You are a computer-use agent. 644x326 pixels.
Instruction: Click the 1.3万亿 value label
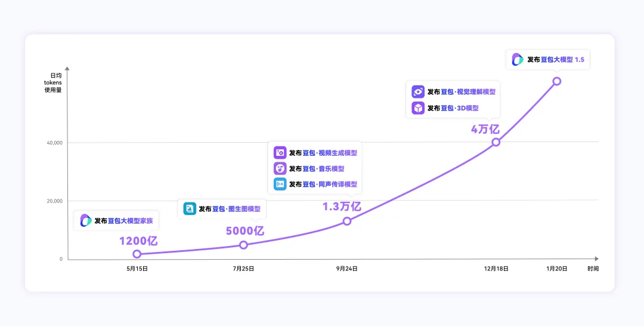pos(342,207)
